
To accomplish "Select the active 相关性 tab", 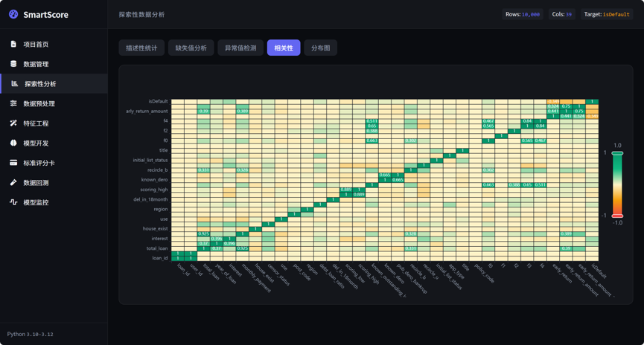I will tap(284, 48).
